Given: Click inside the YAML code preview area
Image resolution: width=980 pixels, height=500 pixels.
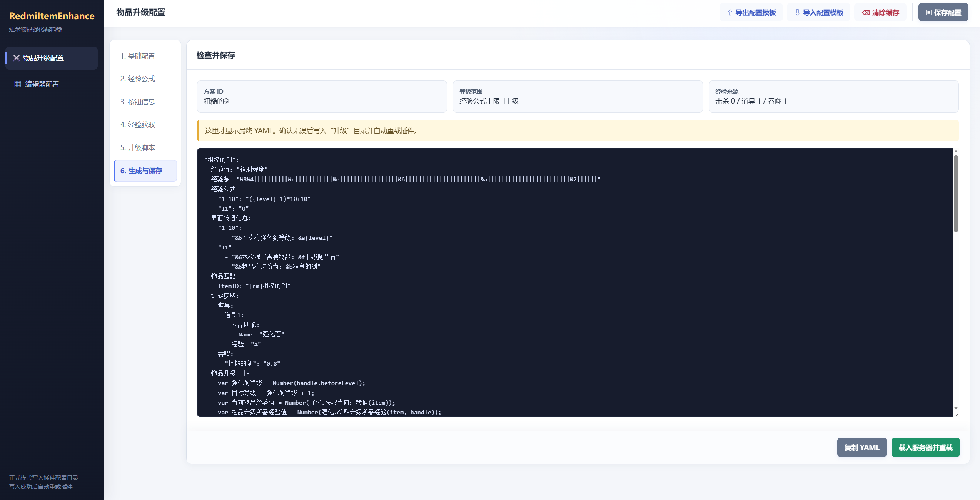Looking at the screenshot, I should pos(575,283).
